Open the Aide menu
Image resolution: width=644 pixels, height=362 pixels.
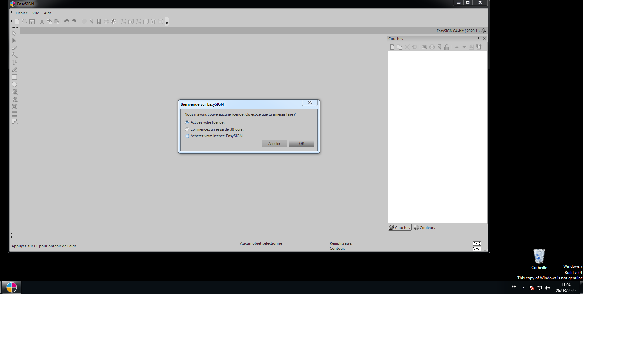48,13
